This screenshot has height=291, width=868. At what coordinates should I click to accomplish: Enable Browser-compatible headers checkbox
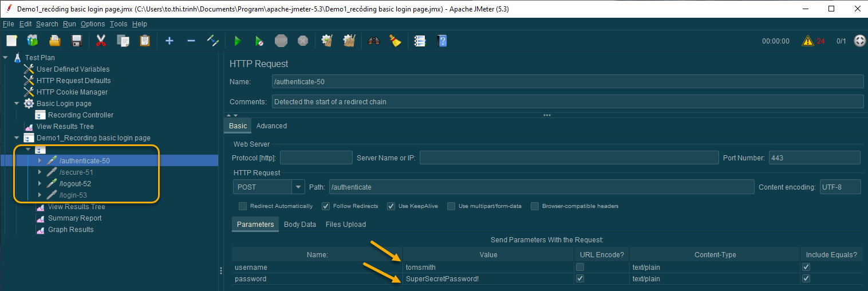[535, 206]
